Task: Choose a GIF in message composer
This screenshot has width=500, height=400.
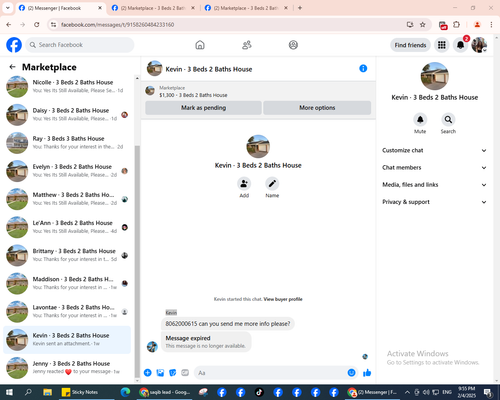Action: click(185, 373)
